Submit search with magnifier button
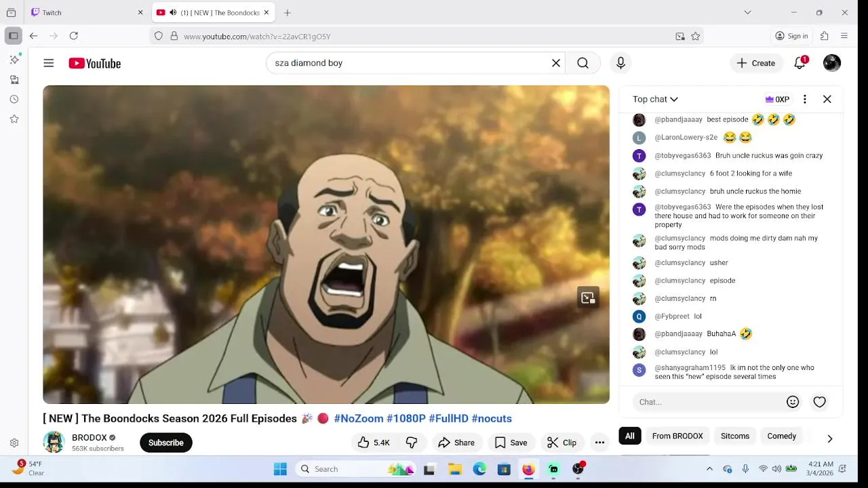The width and height of the screenshot is (868, 488). point(583,63)
